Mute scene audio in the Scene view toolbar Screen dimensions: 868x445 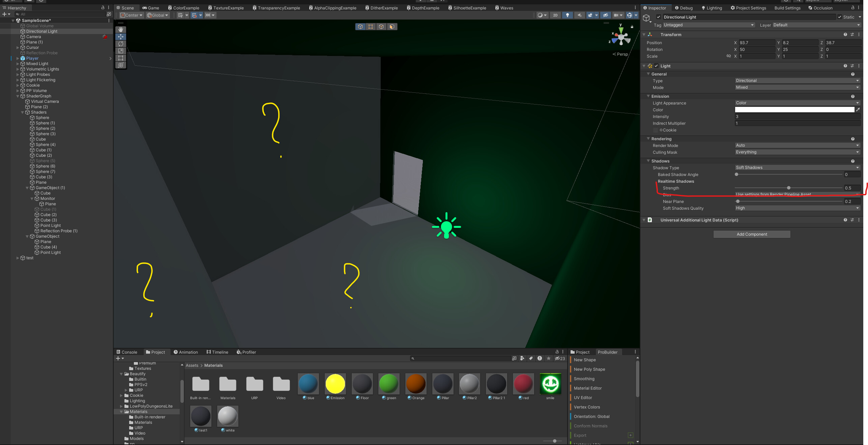pyautogui.click(x=580, y=15)
